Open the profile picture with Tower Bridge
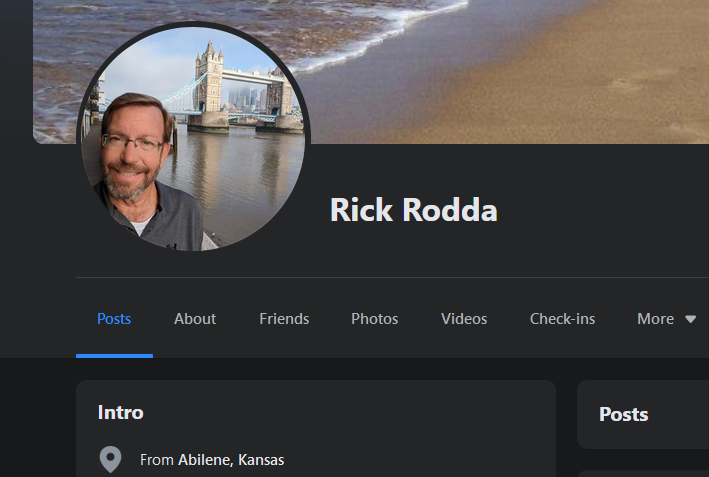 (x=195, y=137)
